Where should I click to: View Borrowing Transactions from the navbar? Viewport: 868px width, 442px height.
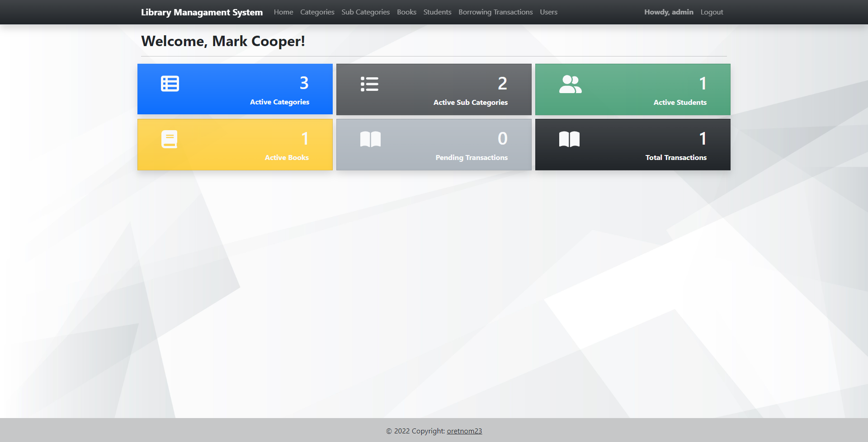click(495, 12)
